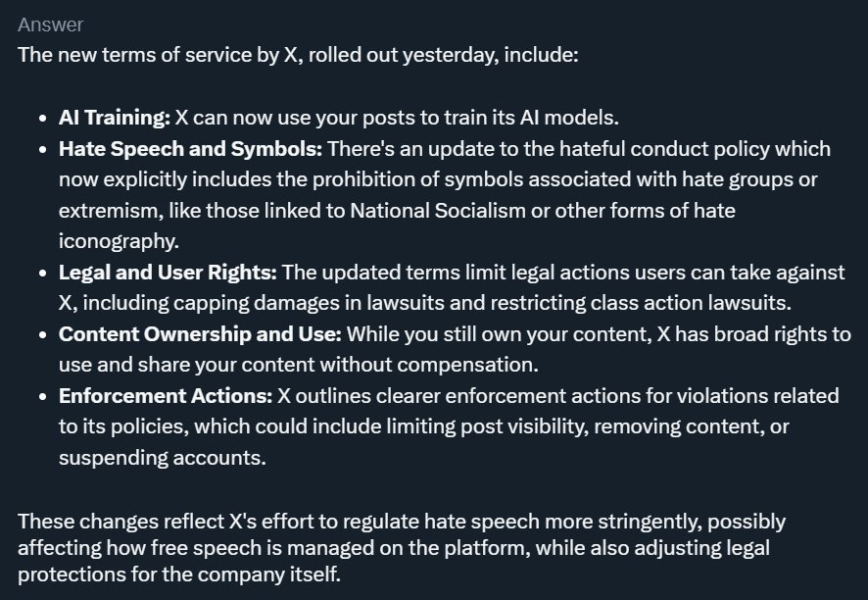
Task: Select the bold "AI Training:" heading
Action: tap(115, 118)
